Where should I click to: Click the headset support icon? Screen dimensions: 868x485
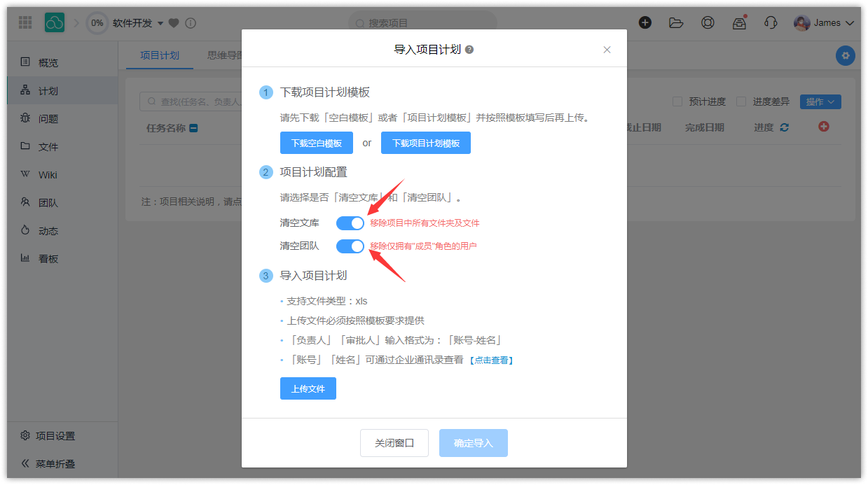coord(771,22)
